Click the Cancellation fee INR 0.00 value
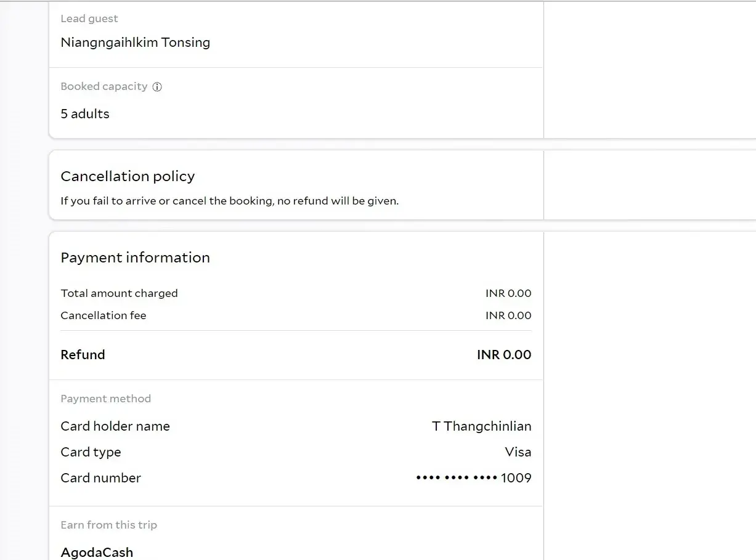Screen dimensions: 756x560 pyautogui.click(x=508, y=315)
